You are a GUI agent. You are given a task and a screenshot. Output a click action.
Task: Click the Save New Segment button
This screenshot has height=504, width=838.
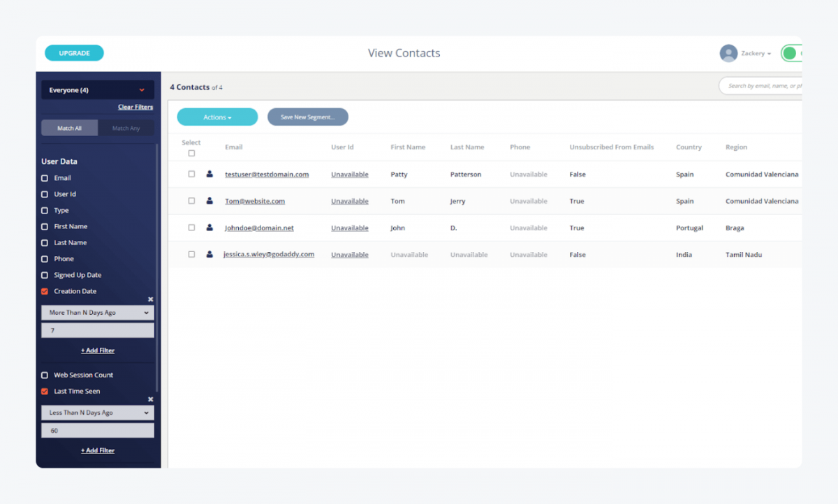308,117
